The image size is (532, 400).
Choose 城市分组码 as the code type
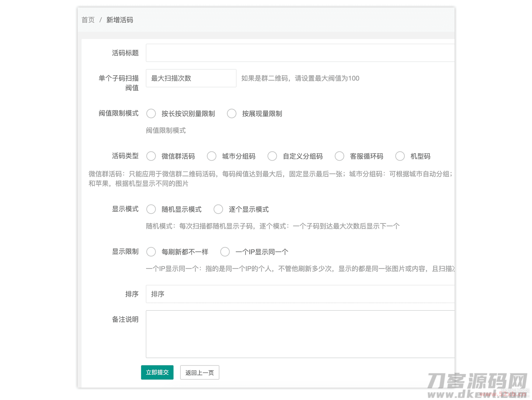[x=212, y=156]
